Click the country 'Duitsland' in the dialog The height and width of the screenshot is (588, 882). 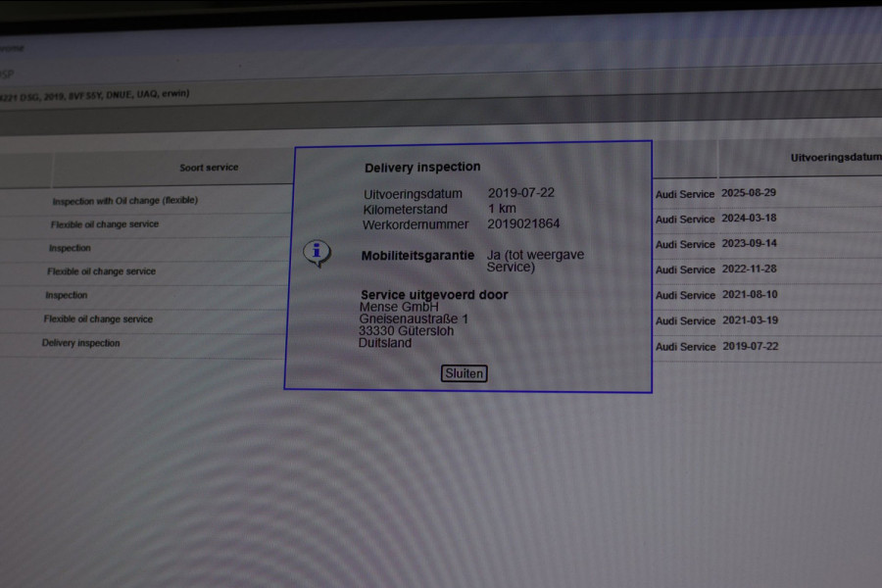click(385, 343)
